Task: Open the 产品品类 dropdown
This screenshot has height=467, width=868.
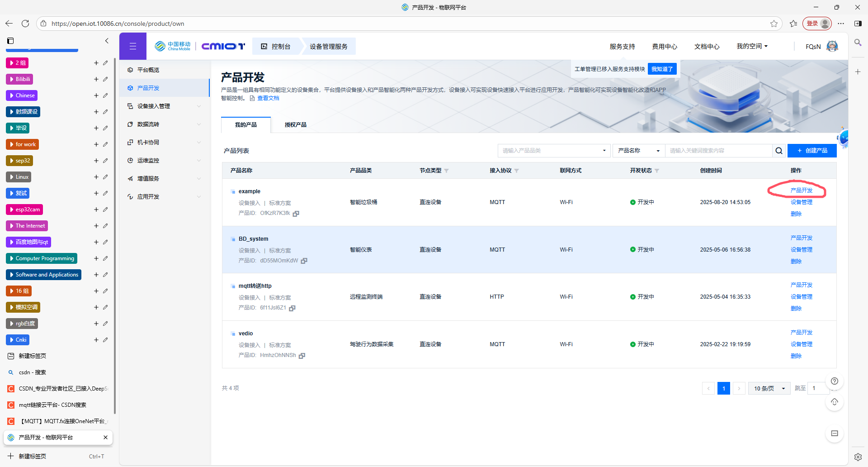Action: pyautogui.click(x=554, y=151)
